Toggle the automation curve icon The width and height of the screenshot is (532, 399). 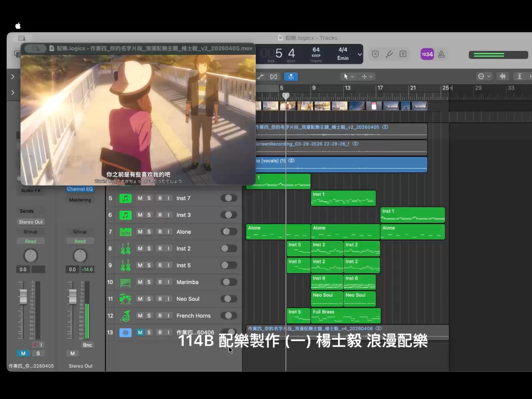[x=260, y=77]
